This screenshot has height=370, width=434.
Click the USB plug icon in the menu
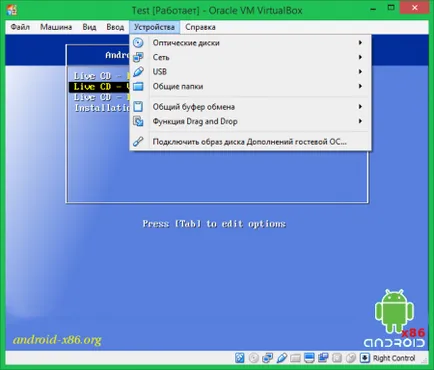tap(138, 72)
